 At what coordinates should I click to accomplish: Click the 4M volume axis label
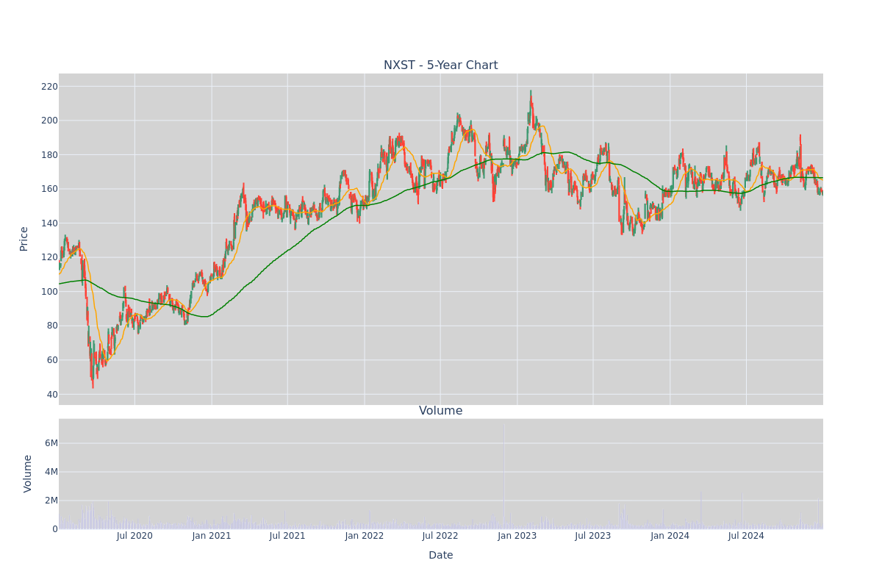(51, 472)
